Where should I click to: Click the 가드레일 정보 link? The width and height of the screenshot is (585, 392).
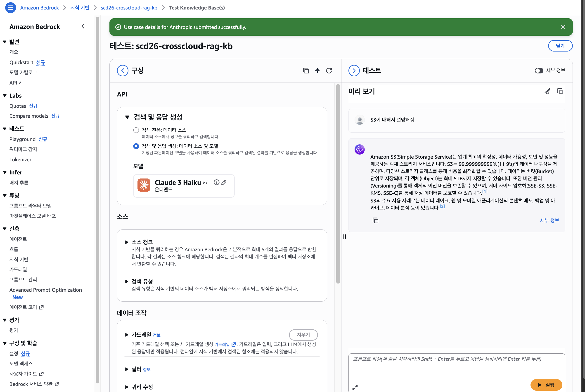tap(157, 335)
